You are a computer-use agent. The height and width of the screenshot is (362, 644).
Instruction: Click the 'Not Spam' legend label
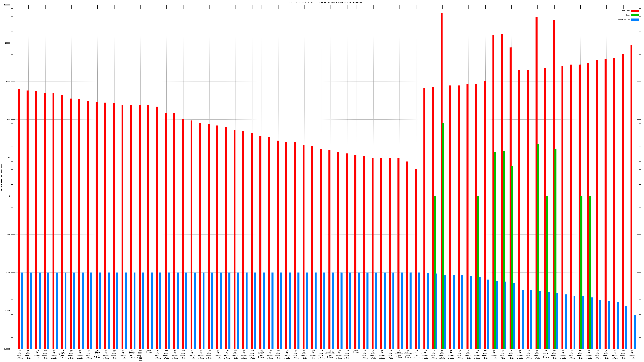pos(626,11)
